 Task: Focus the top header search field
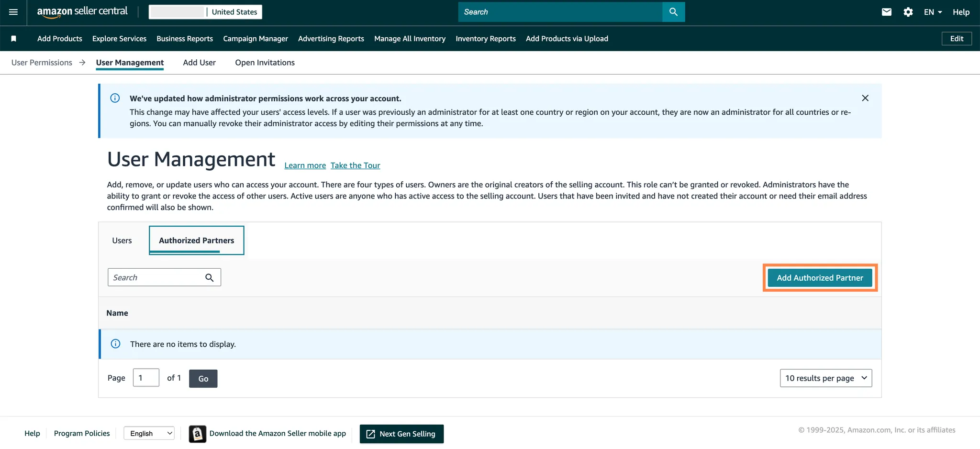click(560, 12)
